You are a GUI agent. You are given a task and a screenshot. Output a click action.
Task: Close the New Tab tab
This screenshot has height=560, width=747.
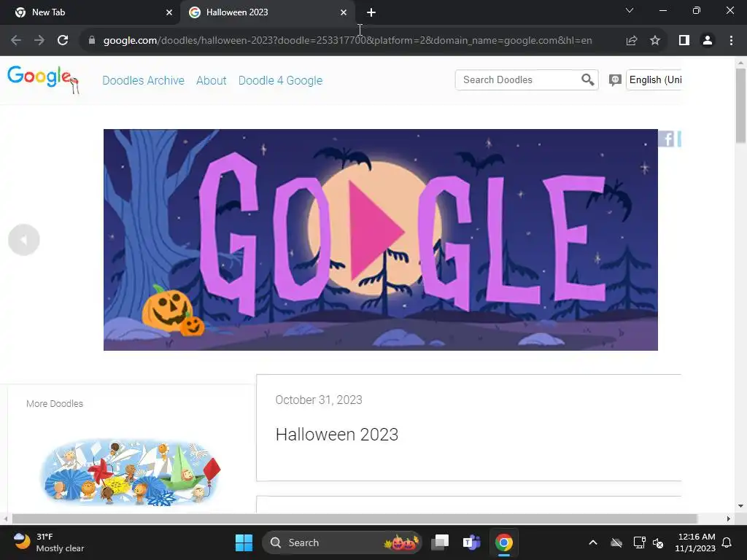point(169,12)
